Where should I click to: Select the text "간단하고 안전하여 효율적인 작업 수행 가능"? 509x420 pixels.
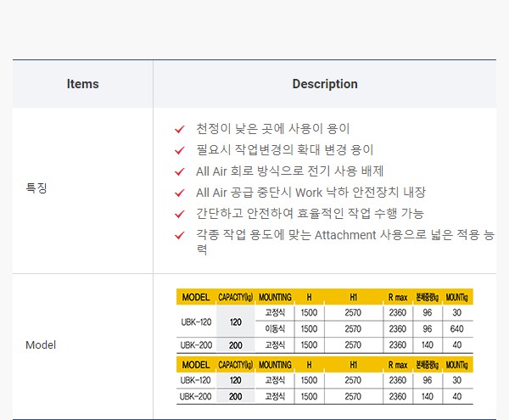[x=310, y=214]
